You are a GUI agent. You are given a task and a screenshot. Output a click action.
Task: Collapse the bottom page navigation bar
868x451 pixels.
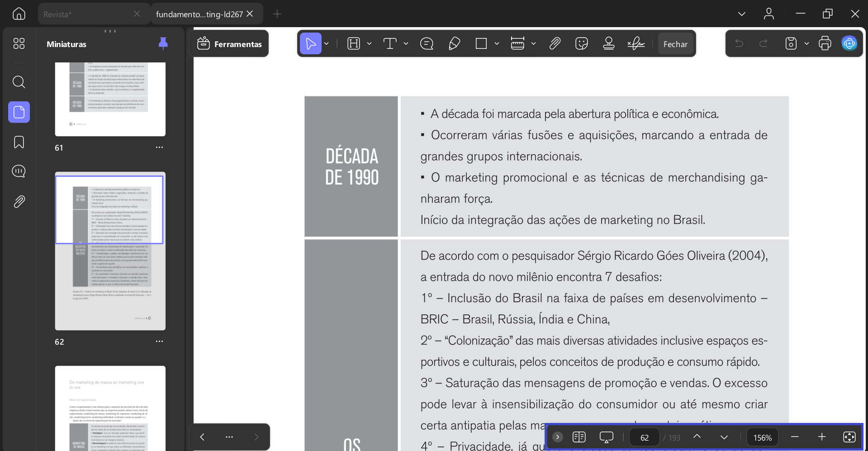coord(558,437)
